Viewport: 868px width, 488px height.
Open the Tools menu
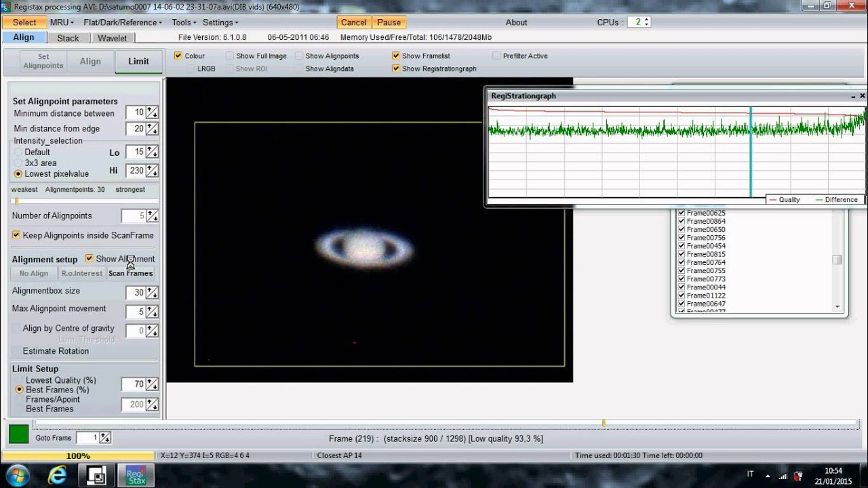pyautogui.click(x=184, y=22)
